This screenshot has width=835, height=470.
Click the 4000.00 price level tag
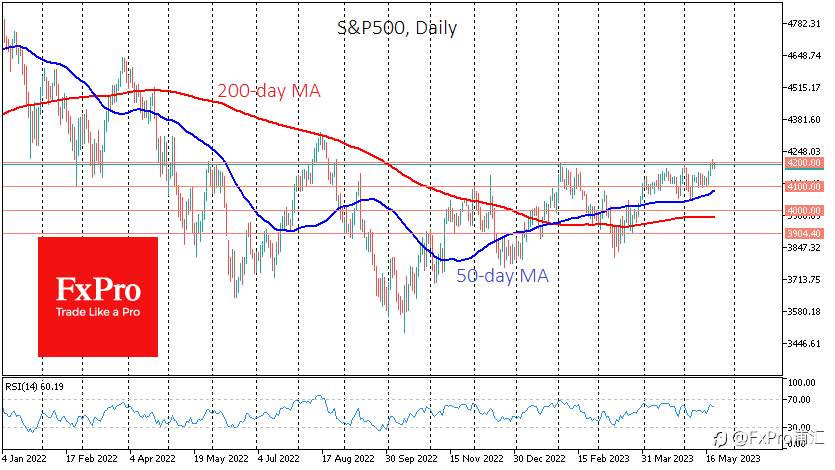(804, 211)
